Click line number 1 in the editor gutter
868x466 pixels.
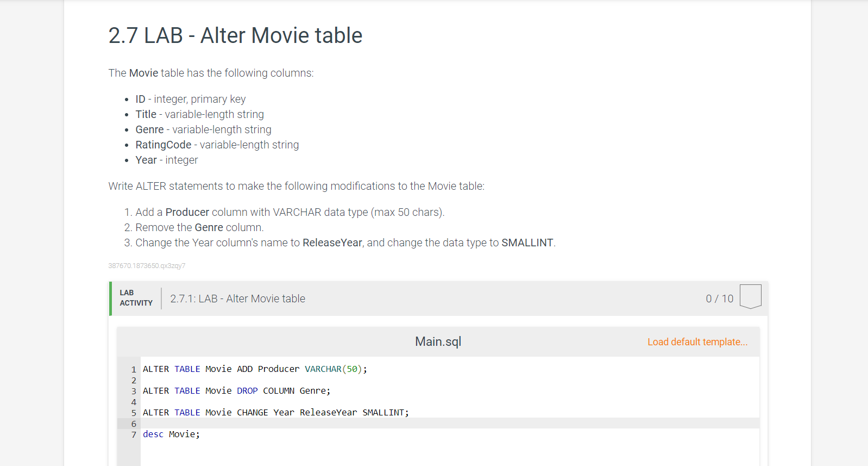134,370
